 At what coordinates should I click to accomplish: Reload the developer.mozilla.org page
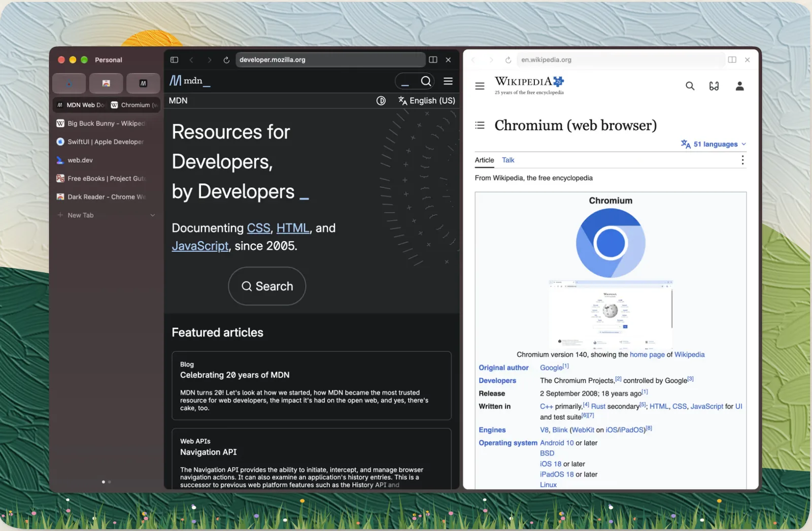tap(226, 60)
